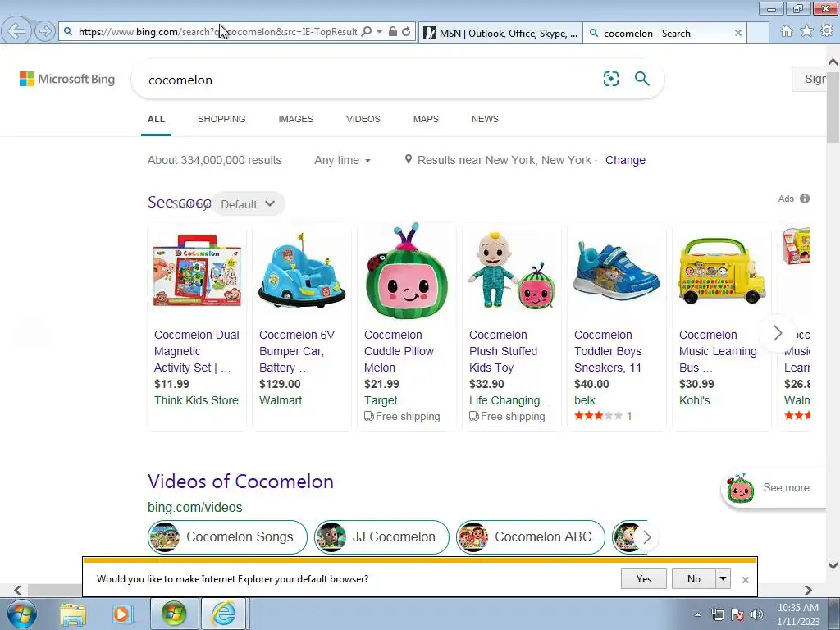Open the Windows Start button

(22, 614)
